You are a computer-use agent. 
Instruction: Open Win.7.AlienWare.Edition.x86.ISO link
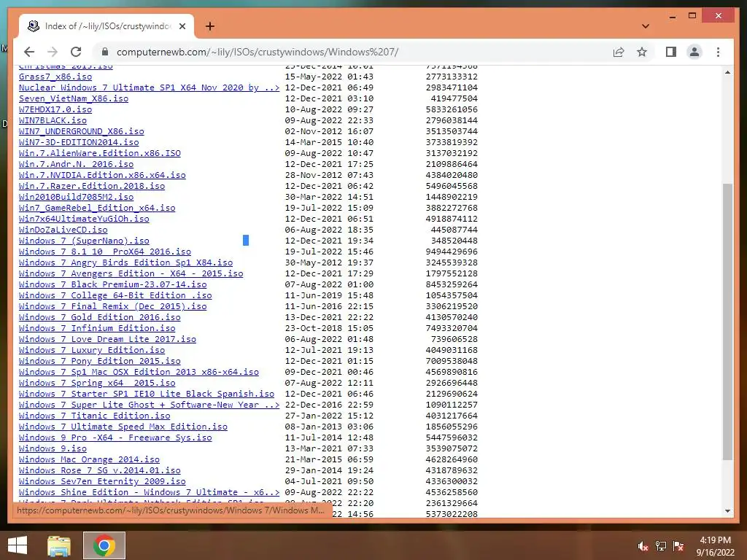99,153
